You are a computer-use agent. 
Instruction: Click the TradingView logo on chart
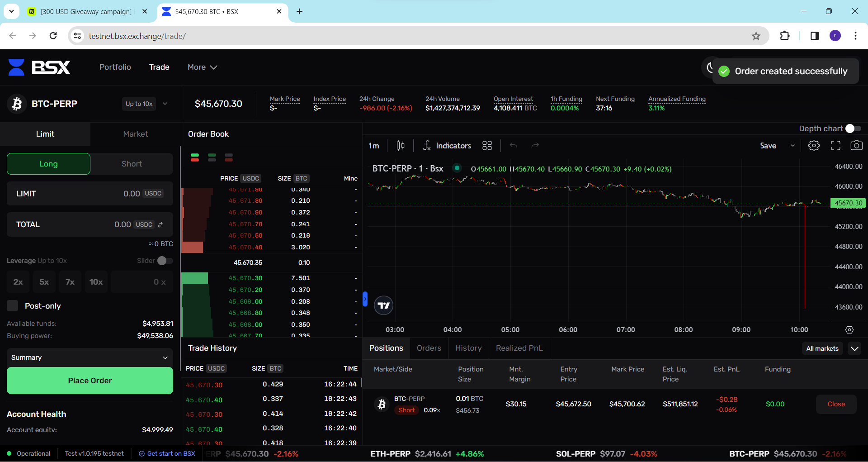pyautogui.click(x=384, y=305)
